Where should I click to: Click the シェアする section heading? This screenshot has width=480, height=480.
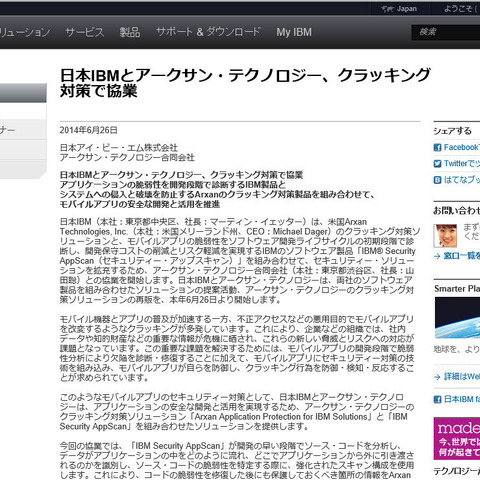point(452,131)
